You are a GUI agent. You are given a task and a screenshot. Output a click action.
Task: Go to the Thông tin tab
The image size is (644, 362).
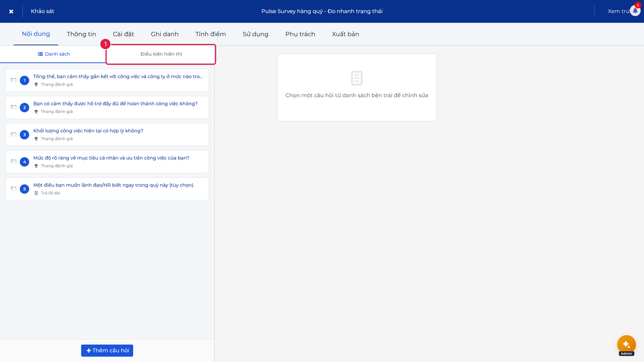[x=81, y=34]
